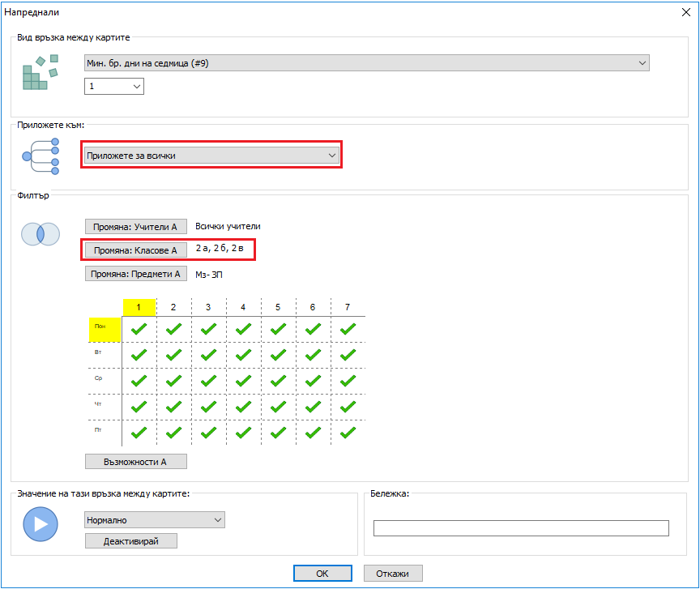The width and height of the screenshot is (700, 589).
Task: Click 'Промяна: Учители А' button
Action: click(x=136, y=227)
